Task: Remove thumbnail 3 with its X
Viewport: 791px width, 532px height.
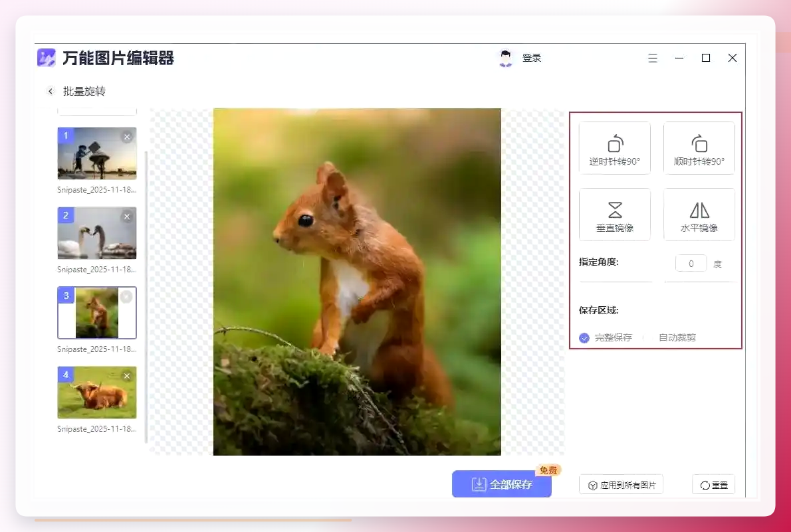Action: 126,296
